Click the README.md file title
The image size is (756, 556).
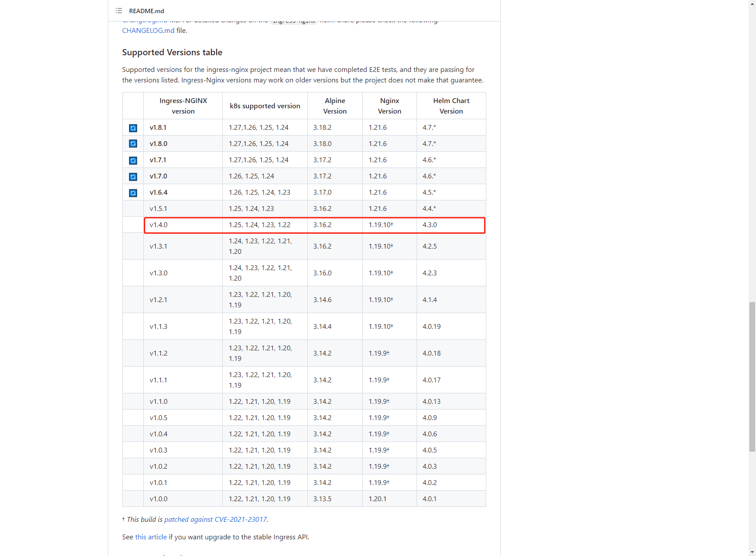click(x=146, y=11)
